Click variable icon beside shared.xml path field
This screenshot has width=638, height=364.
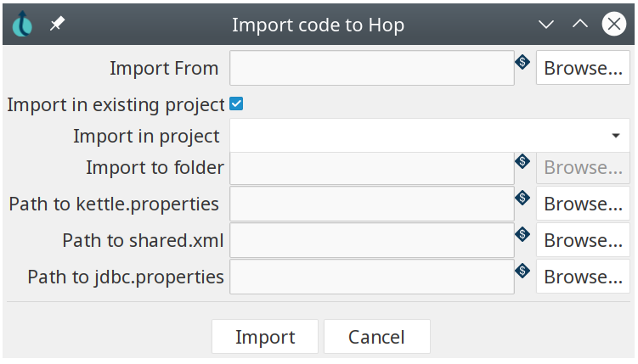point(522,234)
